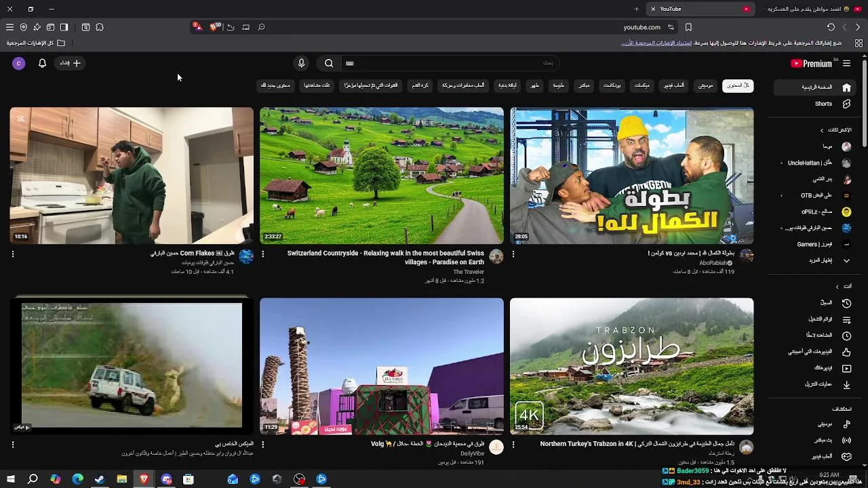The width and height of the screenshot is (868, 488).
Task: Start voice search with microphone icon
Action: [x=301, y=63]
